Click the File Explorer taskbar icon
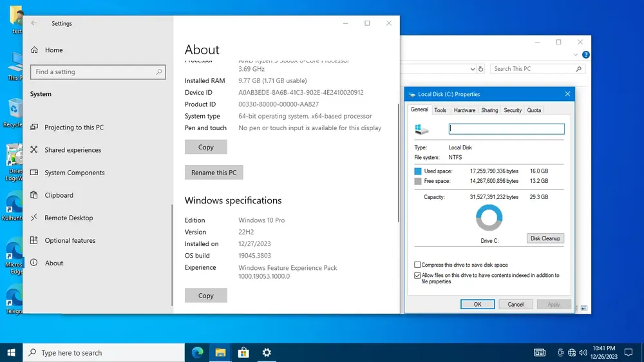Viewport: 644px width, 362px height. coord(220,352)
